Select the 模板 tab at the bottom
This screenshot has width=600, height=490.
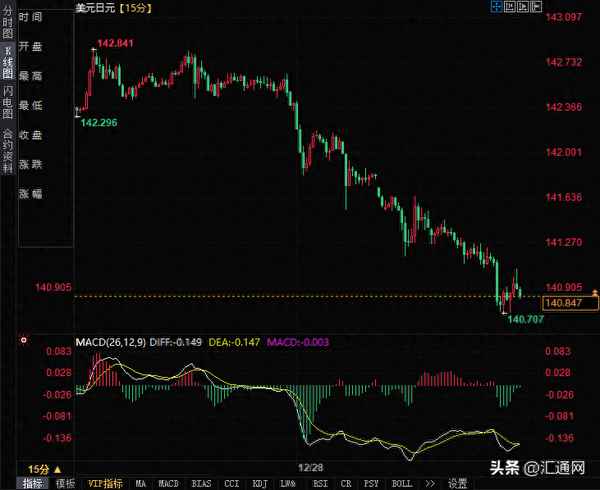pyautogui.click(x=65, y=482)
